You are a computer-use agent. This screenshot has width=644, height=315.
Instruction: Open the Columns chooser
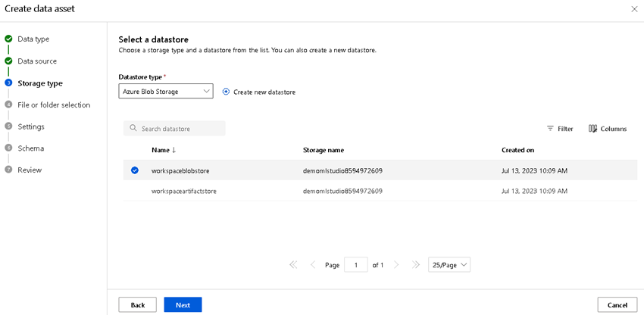608,129
